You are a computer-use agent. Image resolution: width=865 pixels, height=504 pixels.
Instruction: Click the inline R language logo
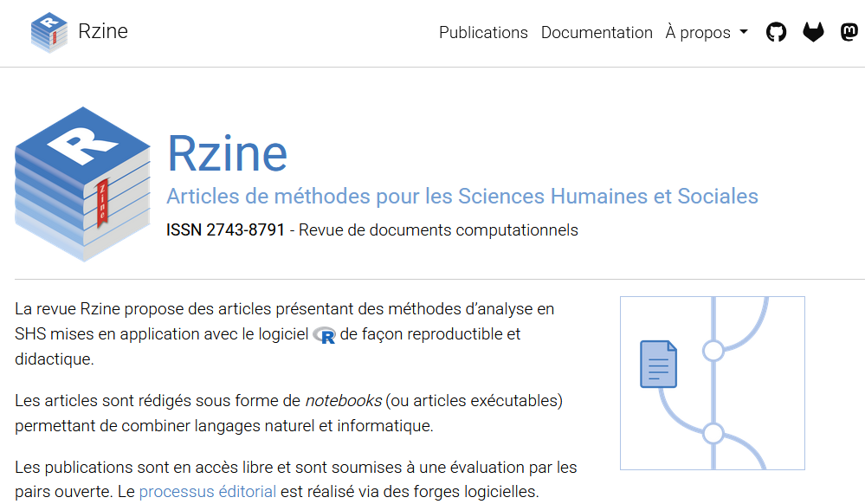click(325, 335)
